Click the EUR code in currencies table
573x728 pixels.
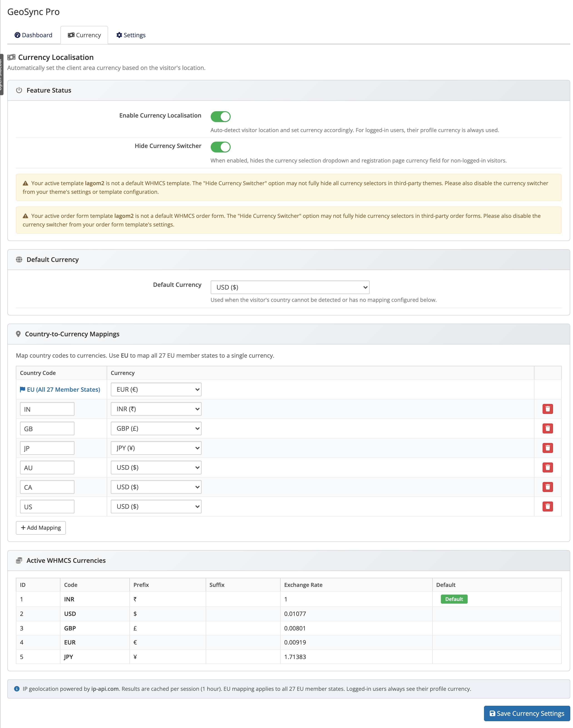pos(70,642)
